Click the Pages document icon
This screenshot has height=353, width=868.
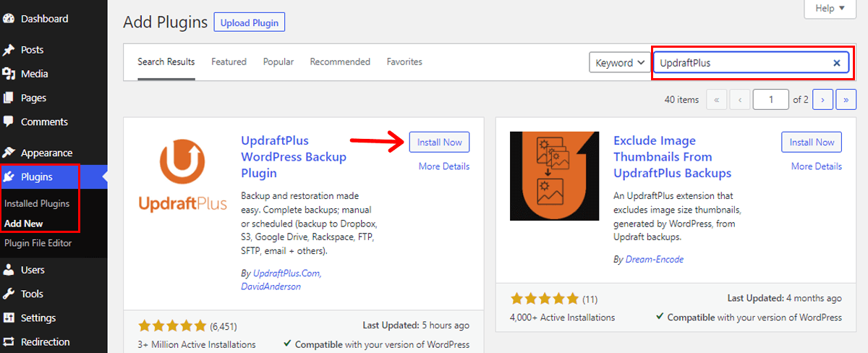tap(9, 98)
